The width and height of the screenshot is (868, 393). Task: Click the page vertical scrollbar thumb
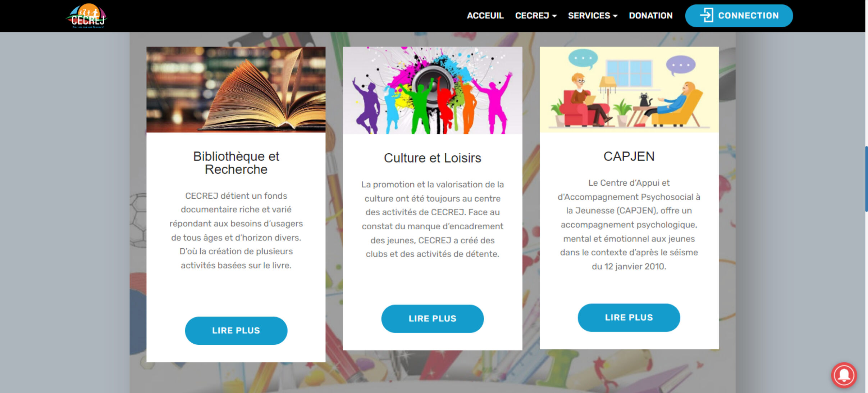click(866, 179)
